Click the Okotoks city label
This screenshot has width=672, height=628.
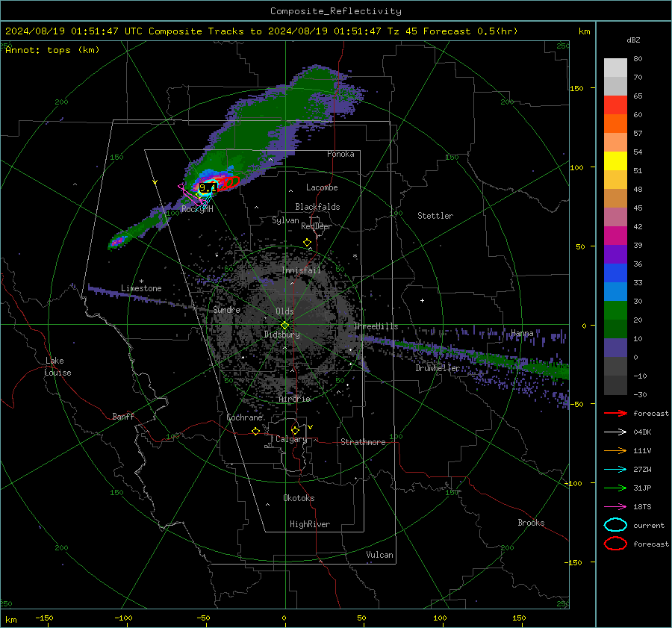point(299,498)
